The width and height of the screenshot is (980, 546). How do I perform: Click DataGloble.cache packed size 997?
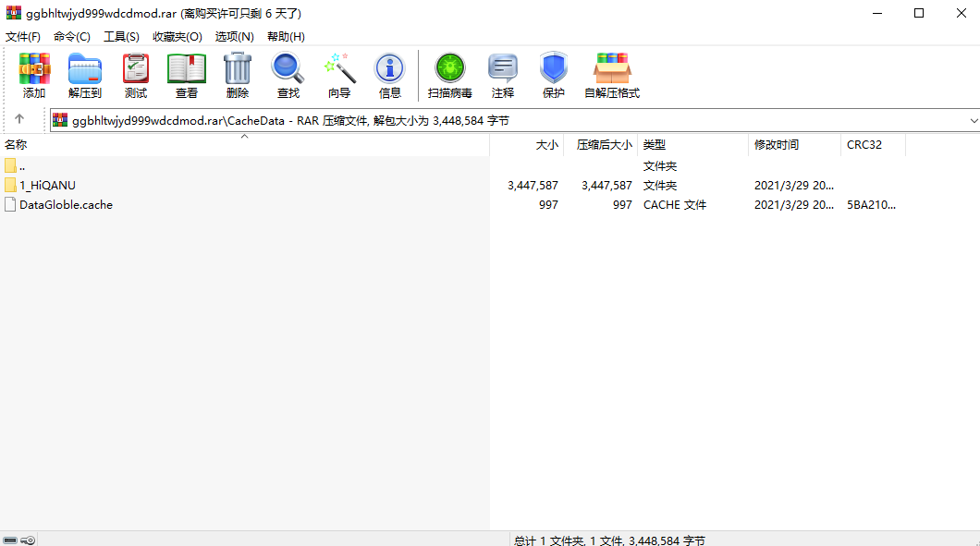click(622, 205)
